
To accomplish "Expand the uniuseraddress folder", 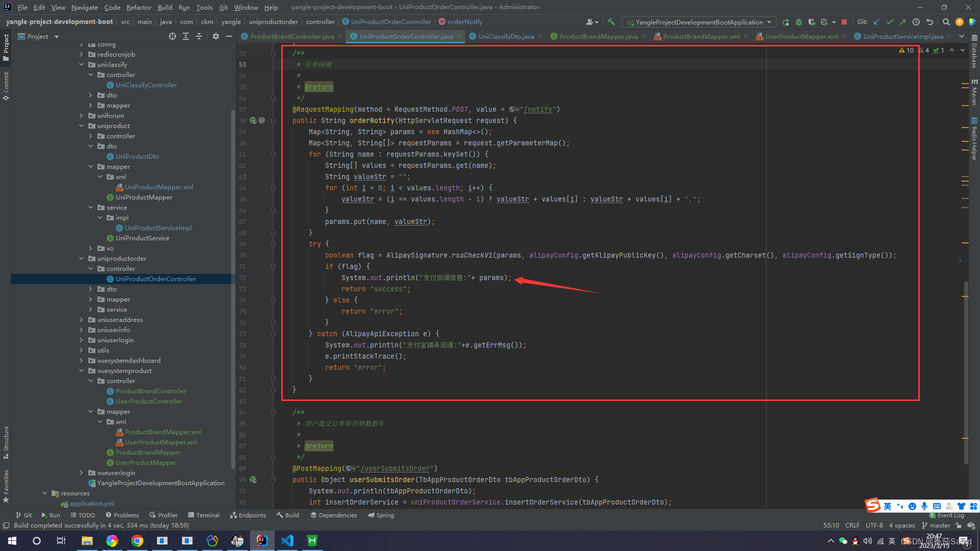I will (81, 320).
